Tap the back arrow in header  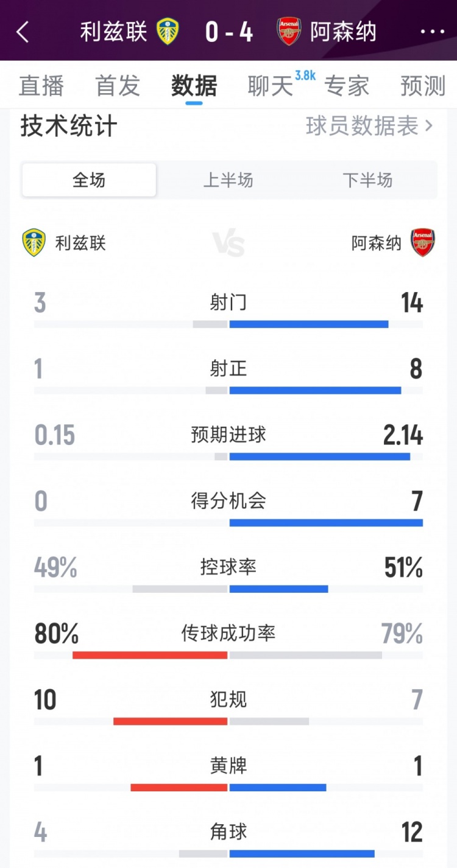[x=23, y=32]
